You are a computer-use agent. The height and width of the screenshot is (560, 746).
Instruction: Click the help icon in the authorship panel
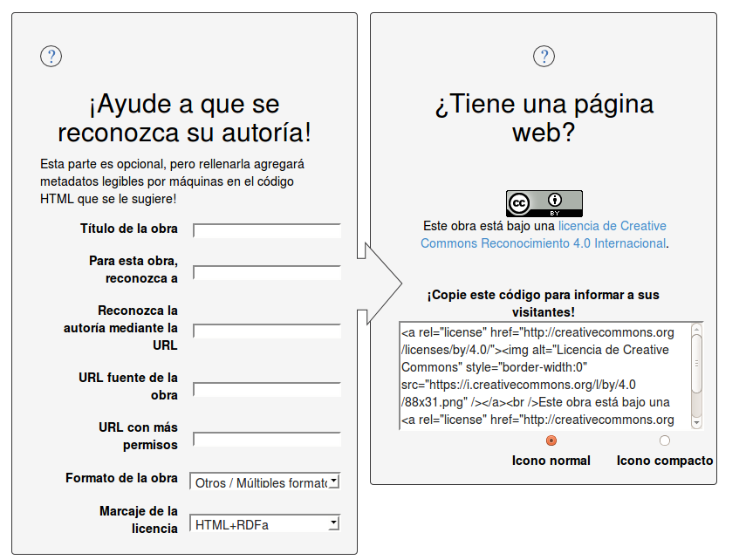point(51,57)
